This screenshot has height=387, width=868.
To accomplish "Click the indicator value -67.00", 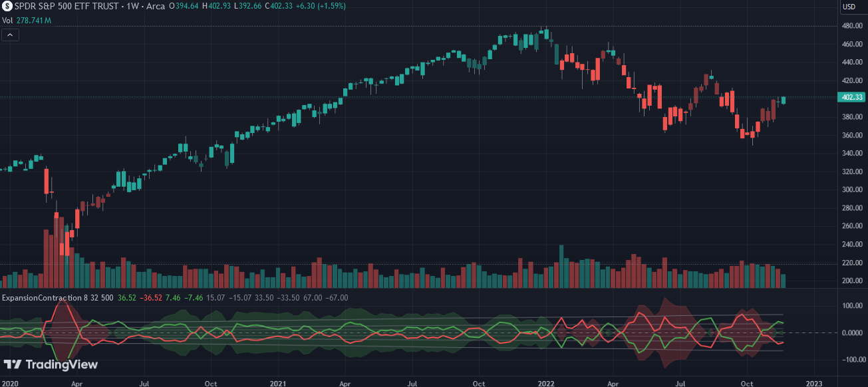I will pos(337,298).
